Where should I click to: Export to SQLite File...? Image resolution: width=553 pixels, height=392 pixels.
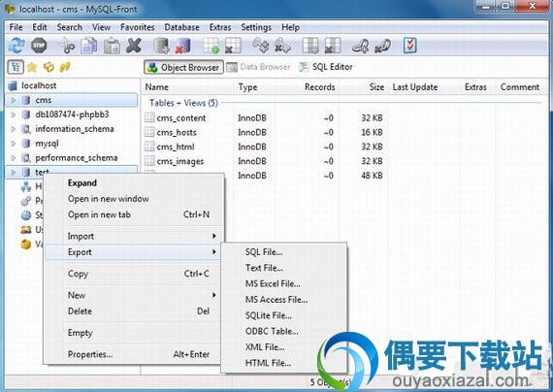pyautogui.click(x=284, y=315)
